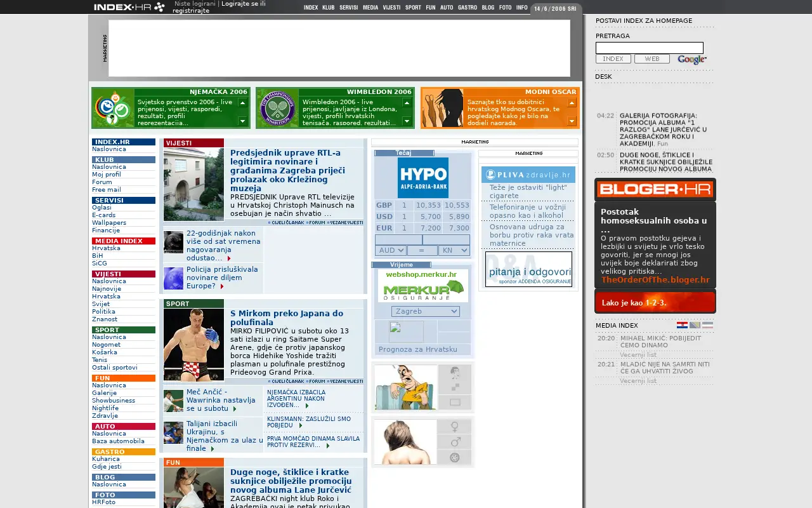Open 'Duge noge, štiklice' Fun headline
The image size is (812, 508).
291,481
